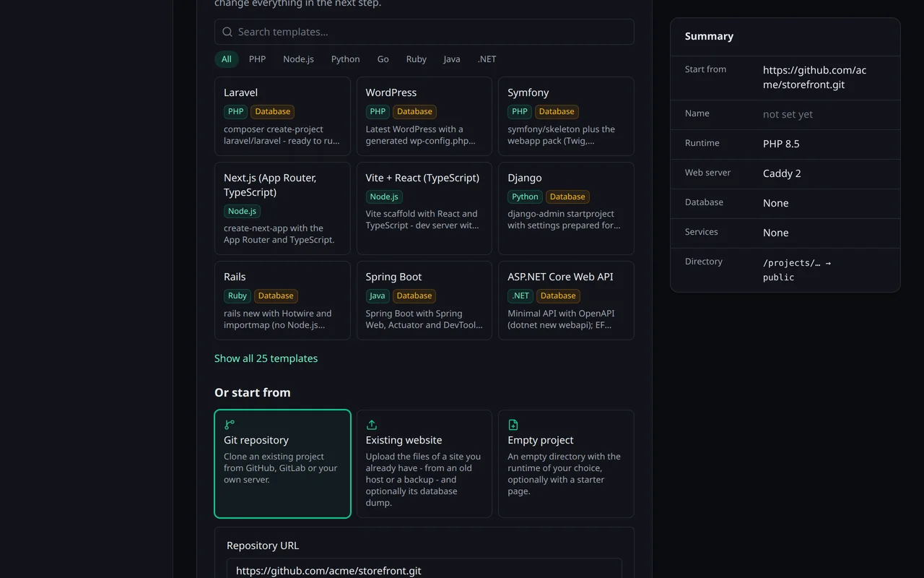
Task: Choose the Rails template card
Action: pyautogui.click(x=282, y=301)
